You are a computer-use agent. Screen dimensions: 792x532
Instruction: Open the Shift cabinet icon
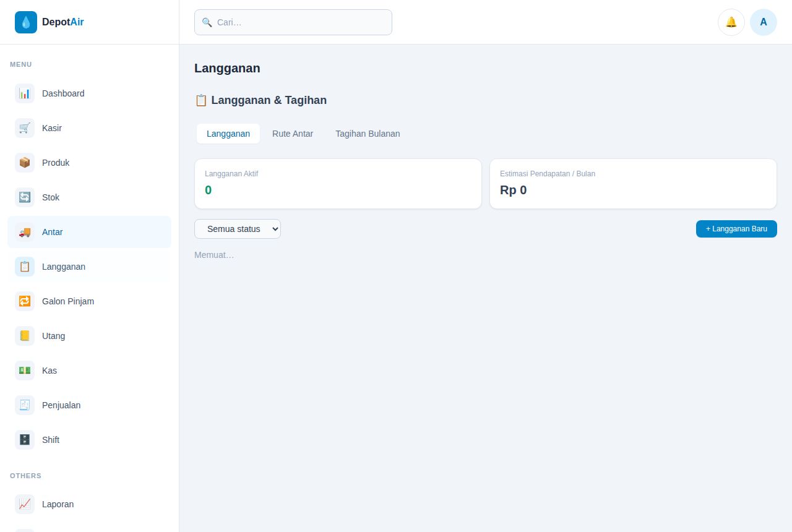click(x=25, y=440)
